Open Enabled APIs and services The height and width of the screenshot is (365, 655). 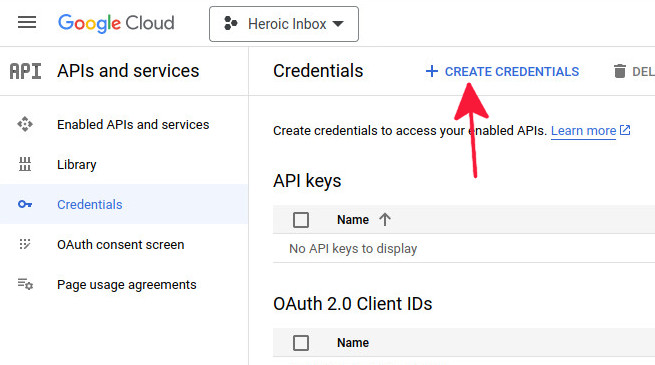[133, 124]
